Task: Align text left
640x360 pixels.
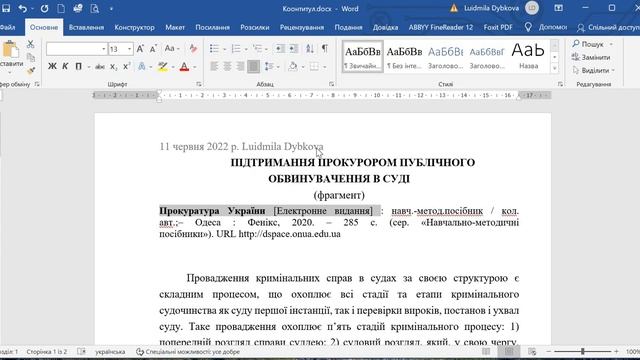Action: (214, 66)
